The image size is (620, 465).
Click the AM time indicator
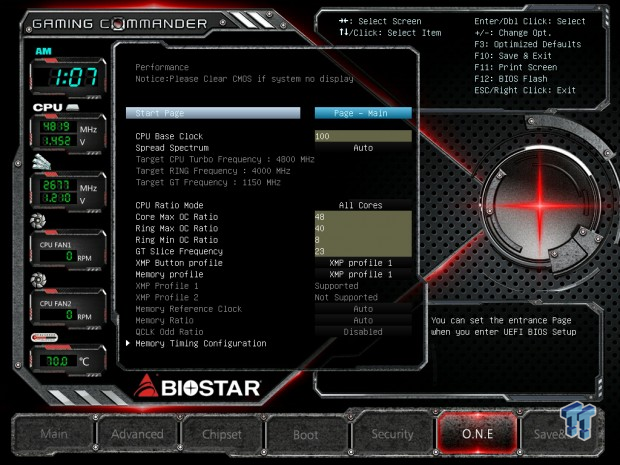(x=43, y=51)
